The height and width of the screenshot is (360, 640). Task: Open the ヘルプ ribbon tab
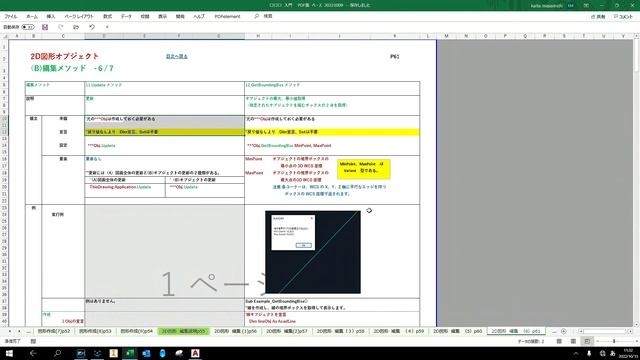[199, 16]
